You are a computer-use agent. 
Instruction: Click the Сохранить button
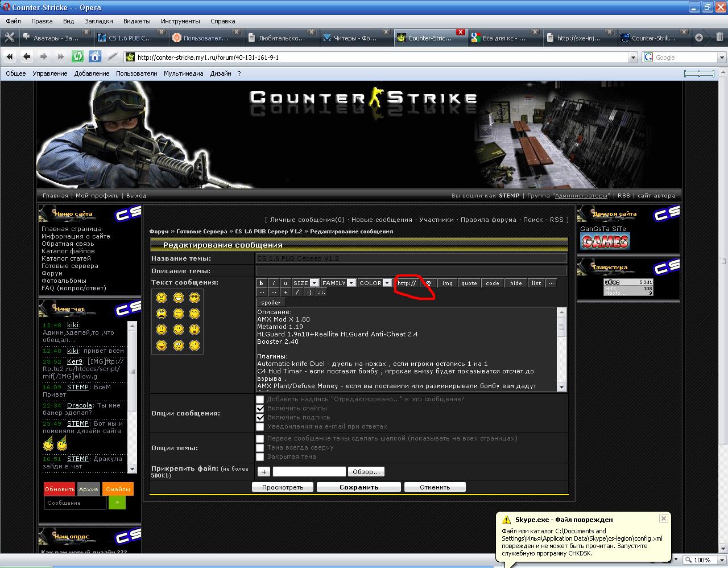[359, 487]
